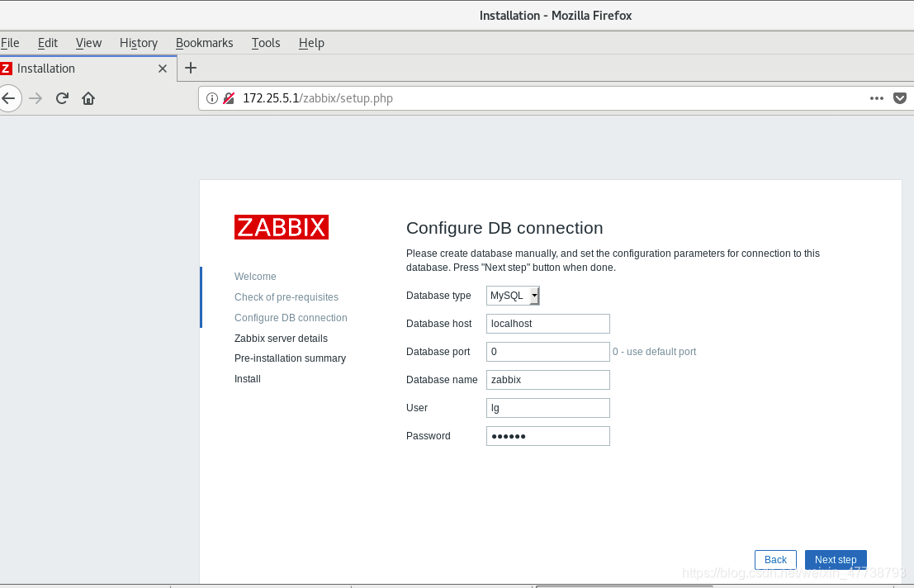Image resolution: width=914 pixels, height=588 pixels.
Task: Click the Password label
Action: (x=429, y=436)
